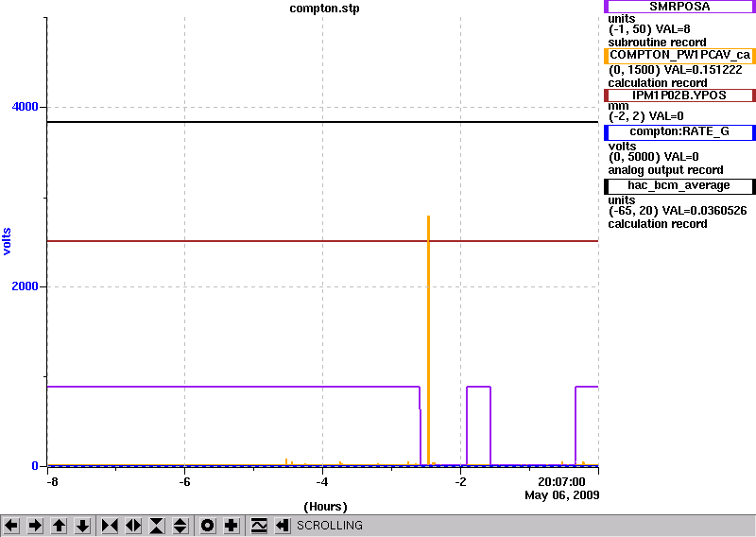The image size is (756, 537).
Task: Zoom out horizontally on the time axis
Action: coord(133,526)
